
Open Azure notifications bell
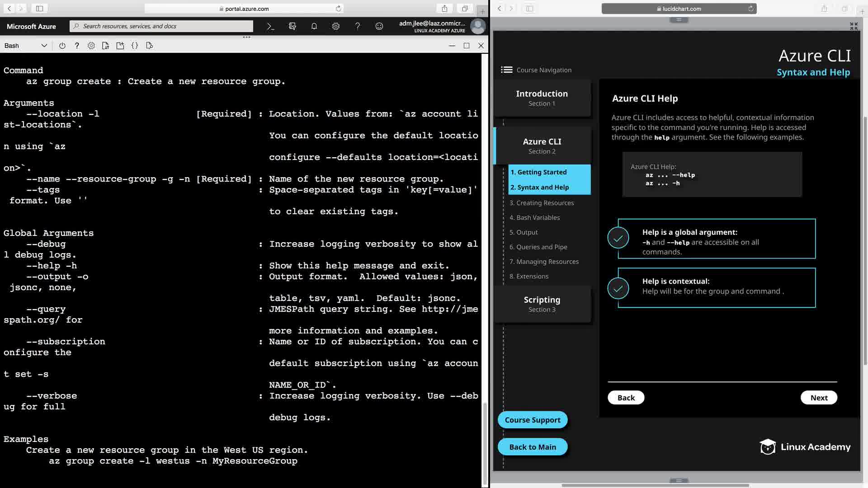[x=314, y=26]
